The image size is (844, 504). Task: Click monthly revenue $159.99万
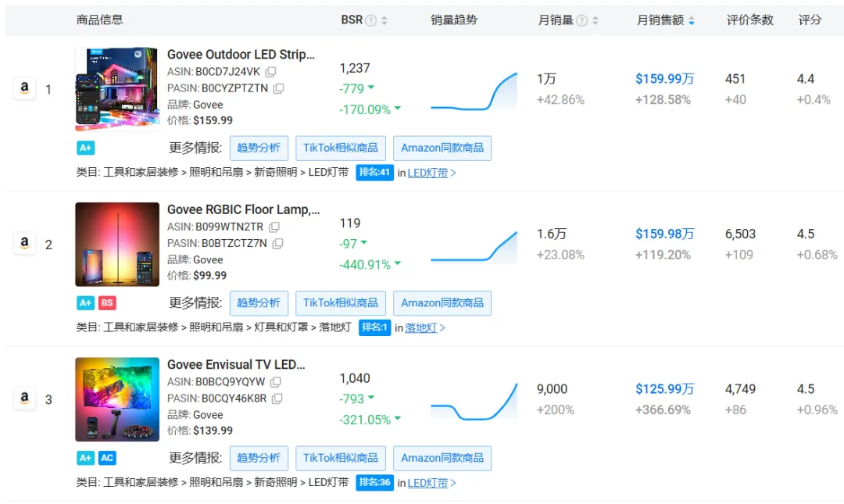(665, 79)
